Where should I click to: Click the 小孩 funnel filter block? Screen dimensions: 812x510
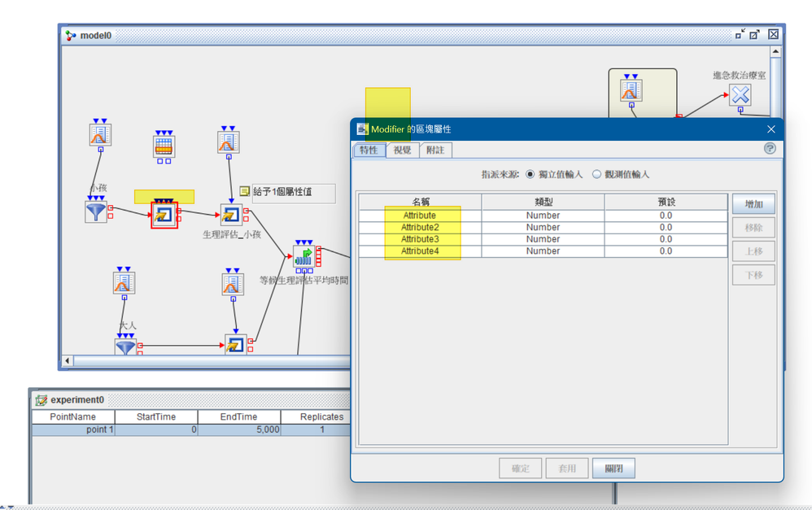tap(96, 211)
